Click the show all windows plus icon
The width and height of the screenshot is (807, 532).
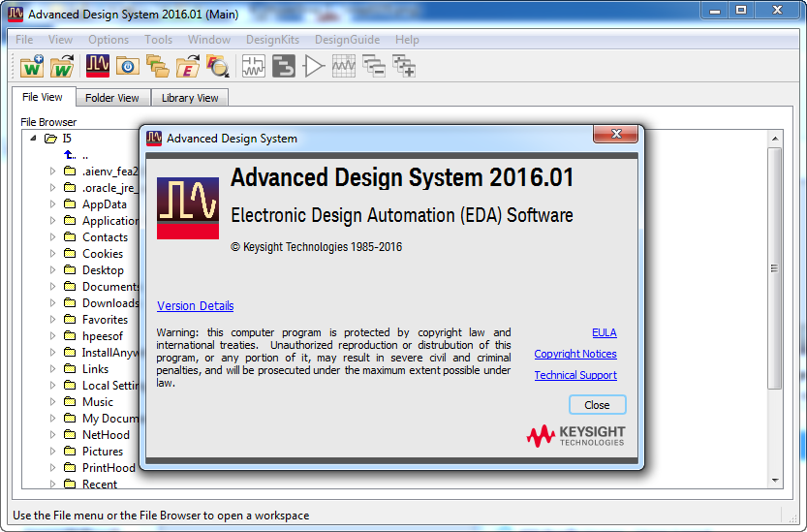coord(404,66)
